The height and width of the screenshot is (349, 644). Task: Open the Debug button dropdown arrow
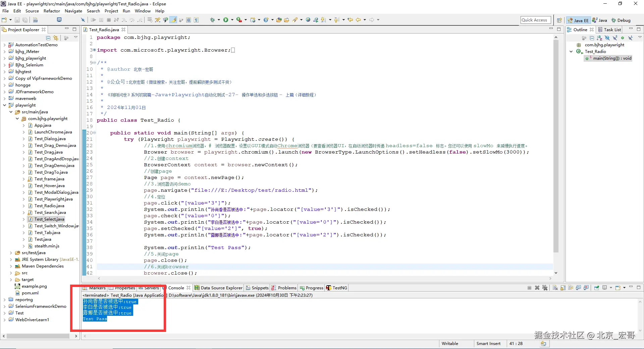coord(219,20)
